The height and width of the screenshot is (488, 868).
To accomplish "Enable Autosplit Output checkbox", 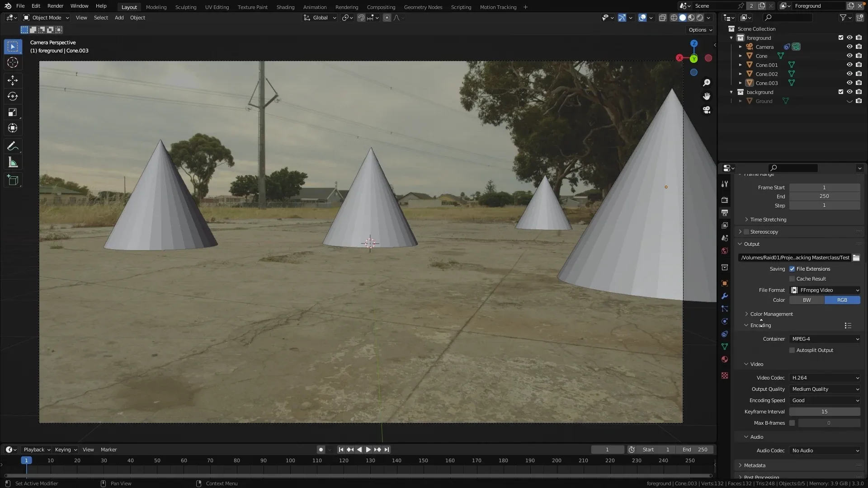I will tap(793, 350).
